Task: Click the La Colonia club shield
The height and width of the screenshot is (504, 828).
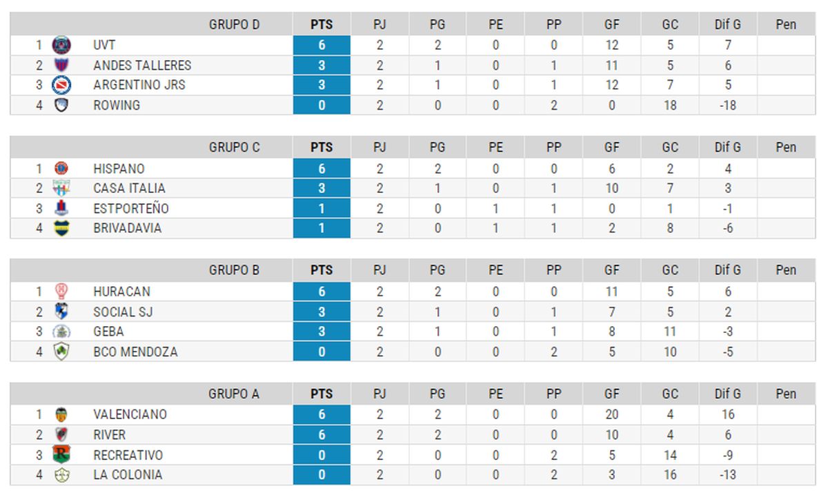Action: click(x=61, y=475)
